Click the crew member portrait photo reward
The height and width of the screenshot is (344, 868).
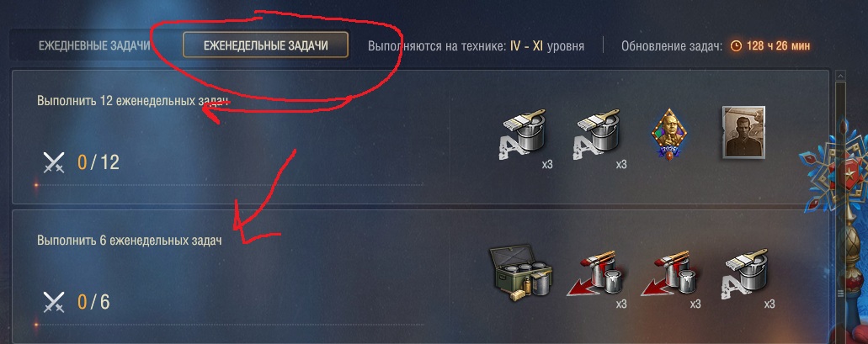pos(743,133)
